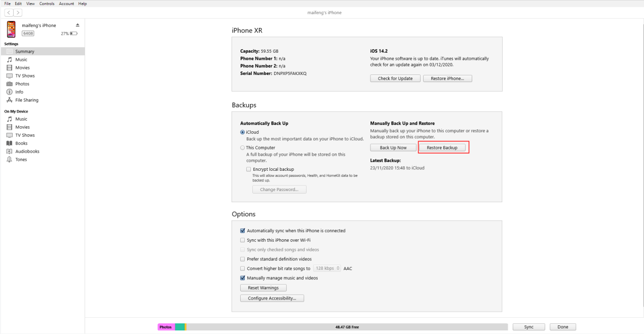Click the 48.47 GB Free storage bar area

pyautogui.click(x=347, y=327)
